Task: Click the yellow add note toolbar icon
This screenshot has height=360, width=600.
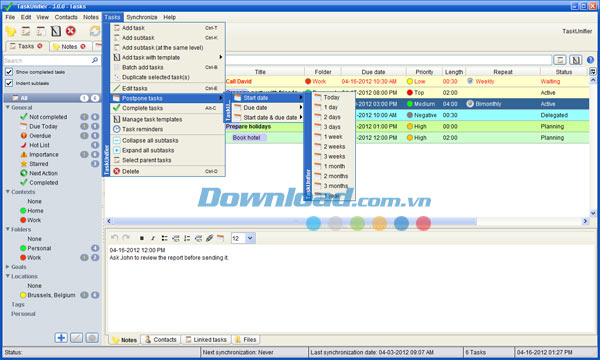Action: pos(11,31)
